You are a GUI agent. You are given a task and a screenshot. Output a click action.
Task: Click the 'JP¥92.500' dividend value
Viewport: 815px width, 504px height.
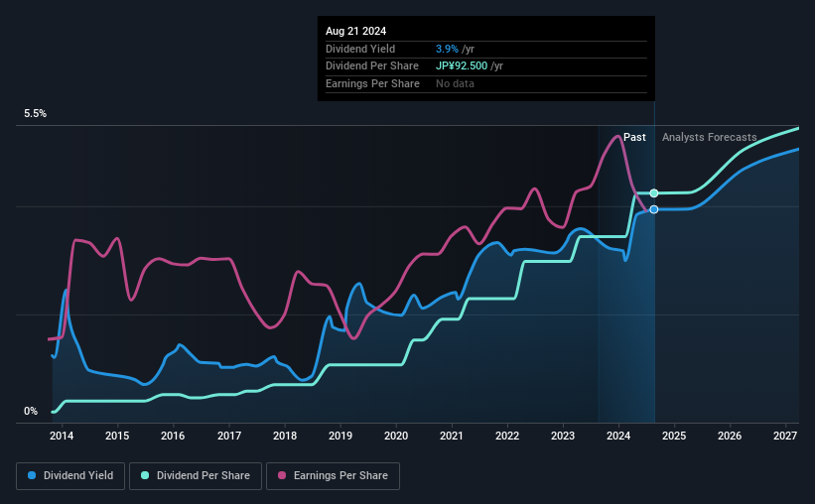[x=462, y=66]
